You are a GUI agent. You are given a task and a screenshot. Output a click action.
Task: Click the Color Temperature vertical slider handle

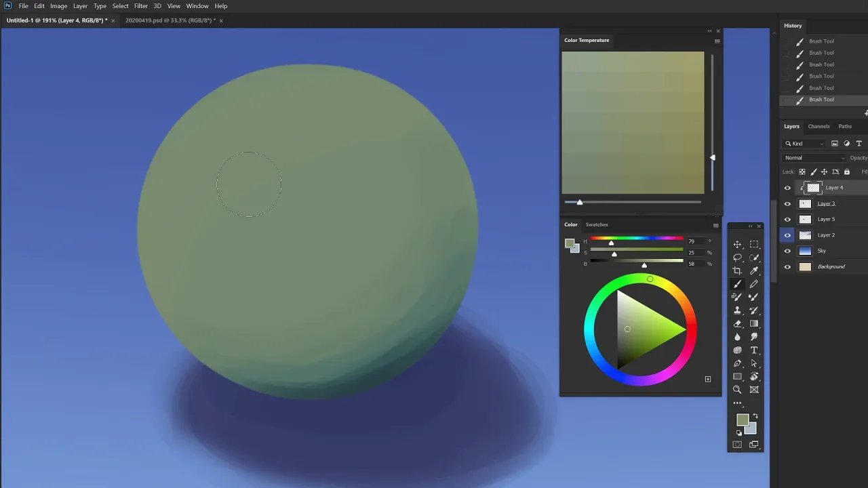pyautogui.click(x=712, y=157)
